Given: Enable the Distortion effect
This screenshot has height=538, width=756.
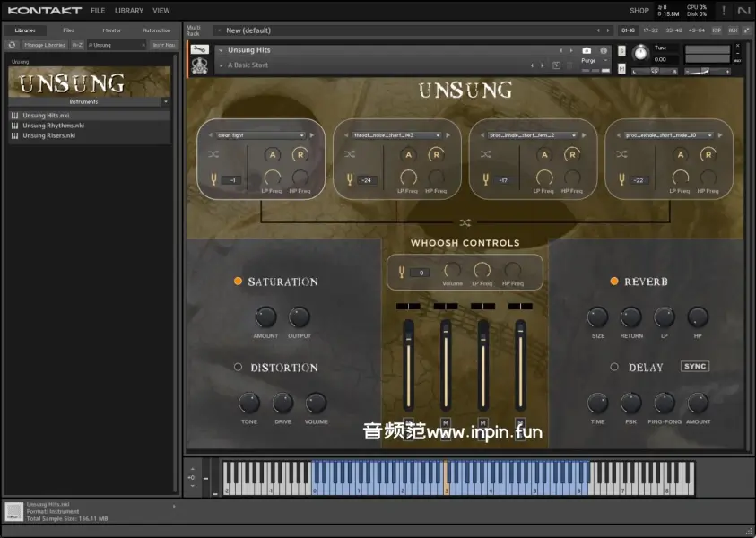Looking at the screenshot, I should pos(238,368).
